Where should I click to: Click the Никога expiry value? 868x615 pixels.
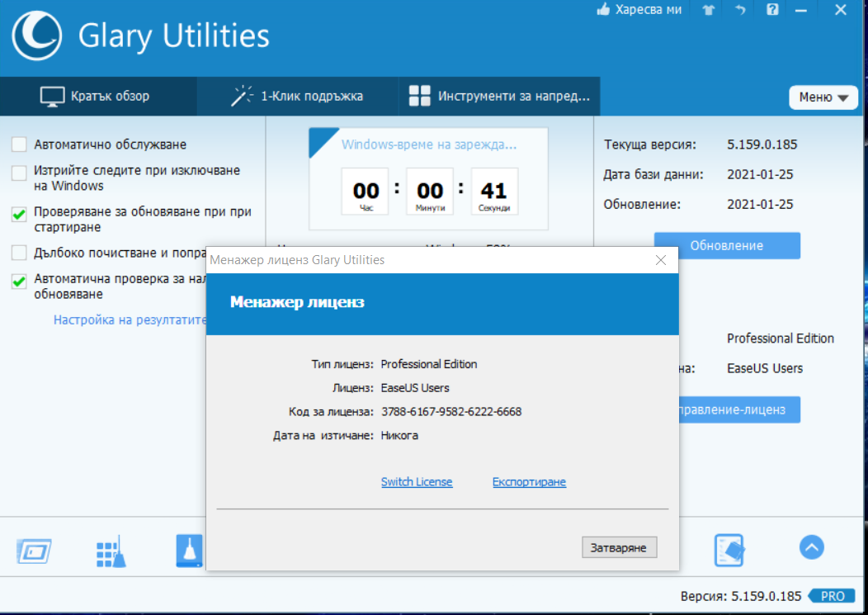coord(399,436)
